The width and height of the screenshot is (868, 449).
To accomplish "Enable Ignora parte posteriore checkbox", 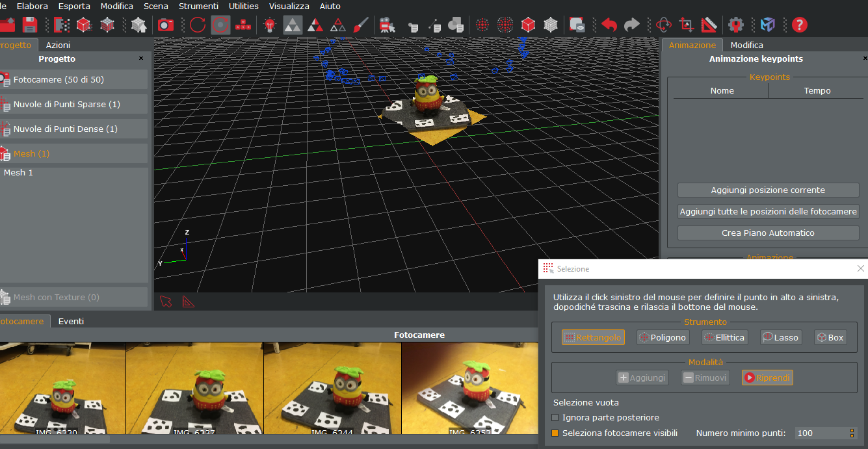I will click(555, 418).
